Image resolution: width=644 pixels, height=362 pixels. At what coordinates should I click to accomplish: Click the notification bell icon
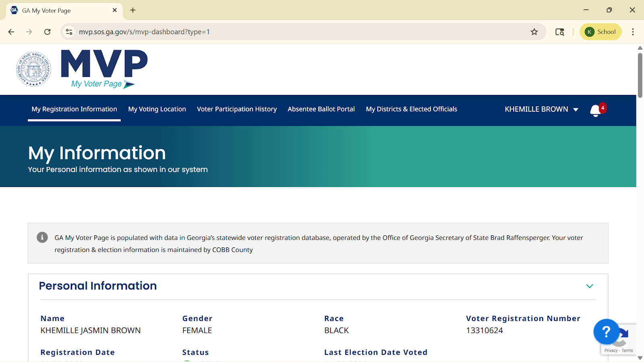click(596, 110)
